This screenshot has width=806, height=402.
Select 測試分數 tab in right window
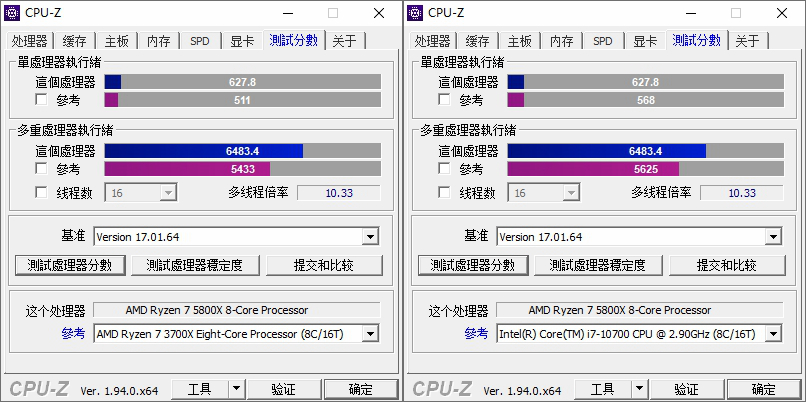697,40
